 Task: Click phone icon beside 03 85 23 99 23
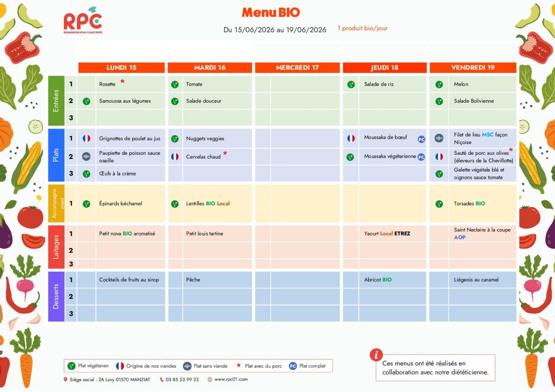(x=162, y=380)
